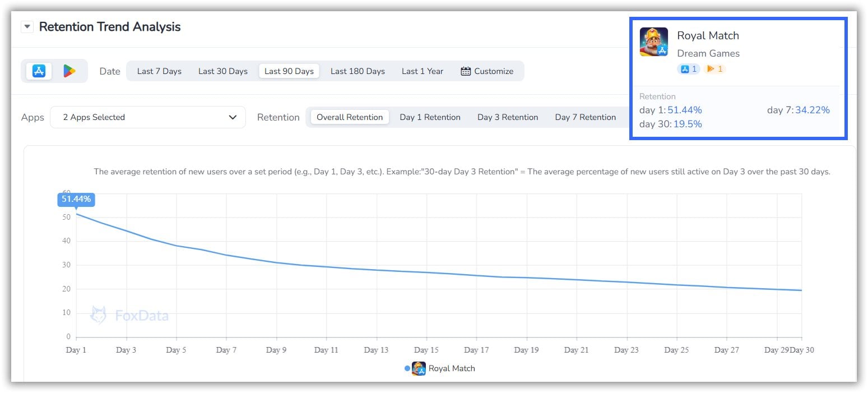Screen dimensions: 868x393
Task: Choose the Last 1 Year range
Action: pos(423,71)
